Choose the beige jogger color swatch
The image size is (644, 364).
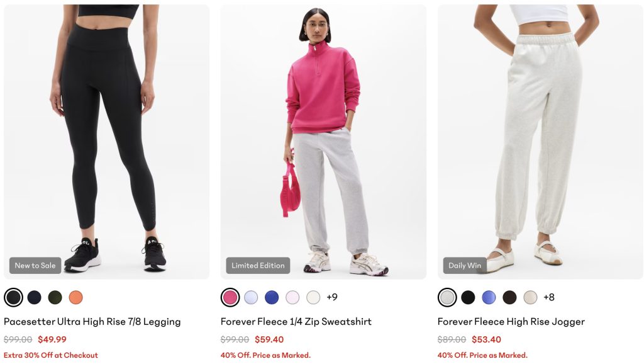point(530,297)
